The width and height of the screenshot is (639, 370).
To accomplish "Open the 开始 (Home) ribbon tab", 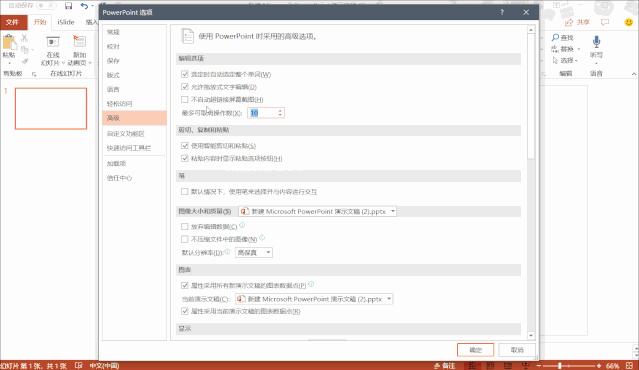I will tap(40, 22).
